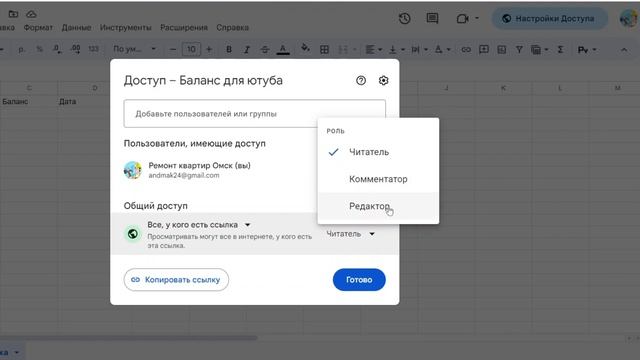
Task: Click andmak24@gmail.com email text
Action: click(184, 176)
